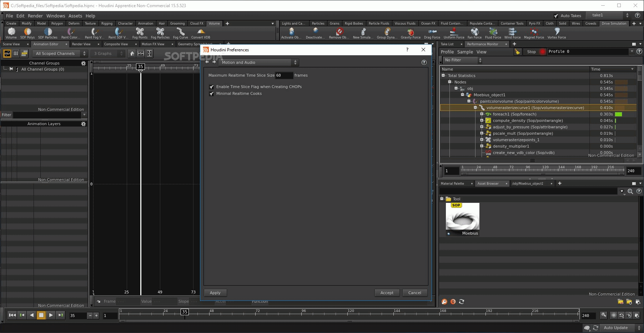The image size is (644, 333).
Task: Click the red record button beside Stop
Action: pyautogui.click(x=543, y=52)
